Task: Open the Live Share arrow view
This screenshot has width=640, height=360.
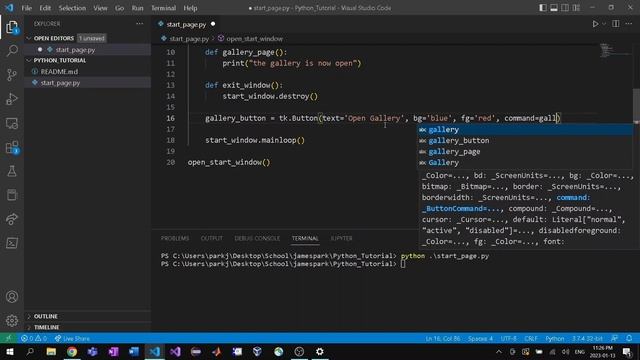Action: [12, 219]
